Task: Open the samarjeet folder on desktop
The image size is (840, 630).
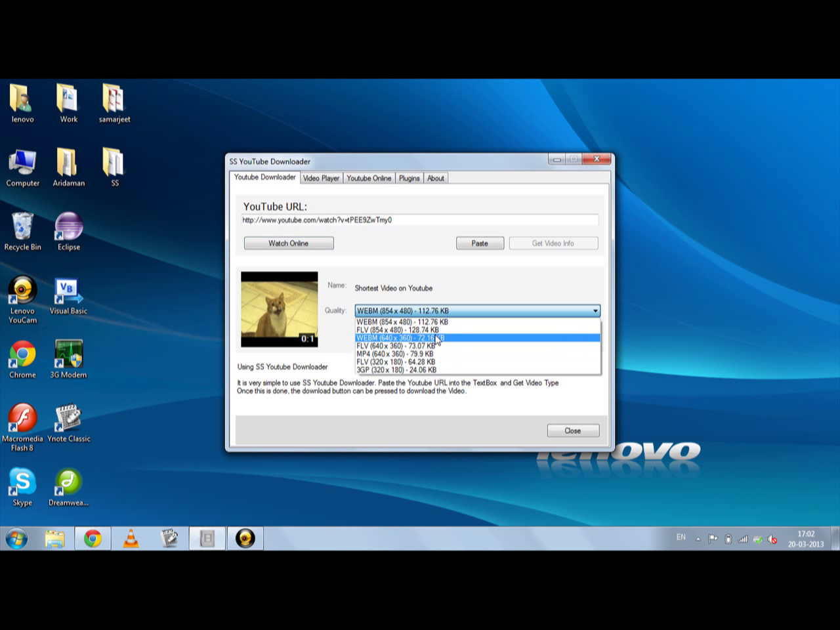Action: tap(114, 104)
